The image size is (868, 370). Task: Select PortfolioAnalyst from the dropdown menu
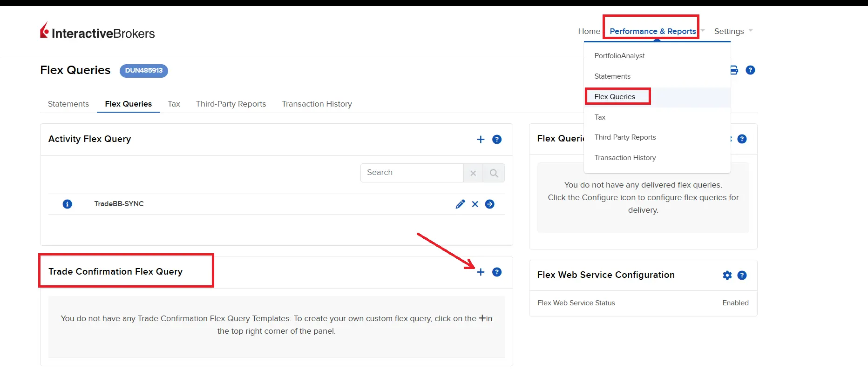click(619, 56)
